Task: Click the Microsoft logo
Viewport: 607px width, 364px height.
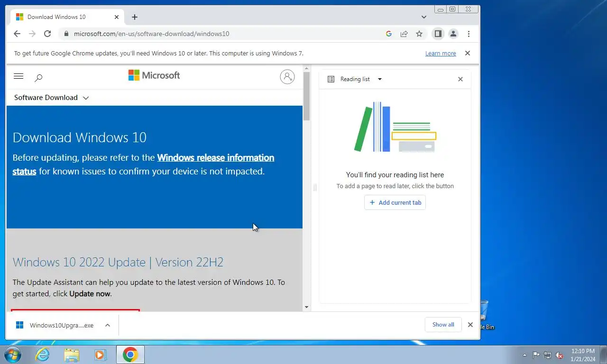Action: pyautogui.click(x=154, y=75)
